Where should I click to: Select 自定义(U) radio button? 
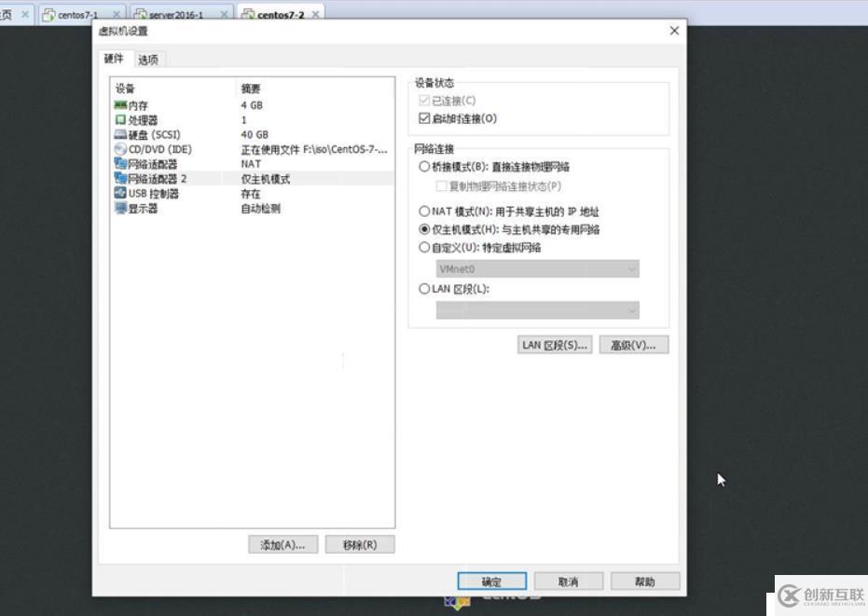424,247
